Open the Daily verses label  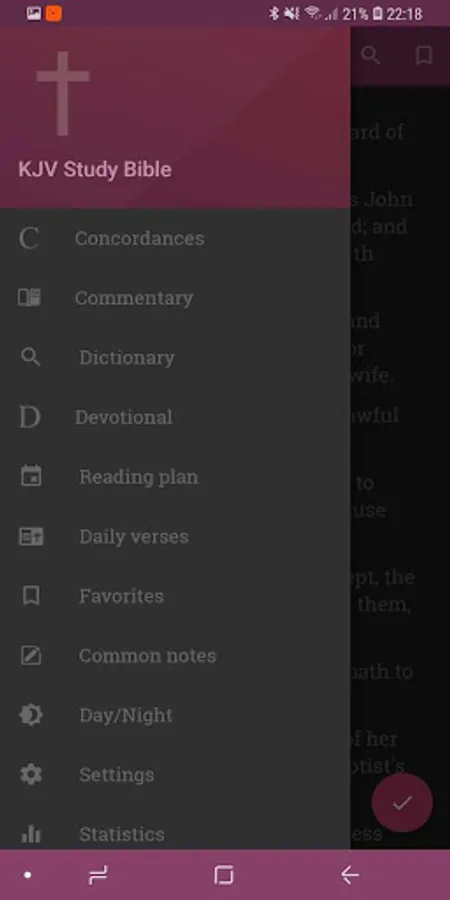[x=134, y=537]
